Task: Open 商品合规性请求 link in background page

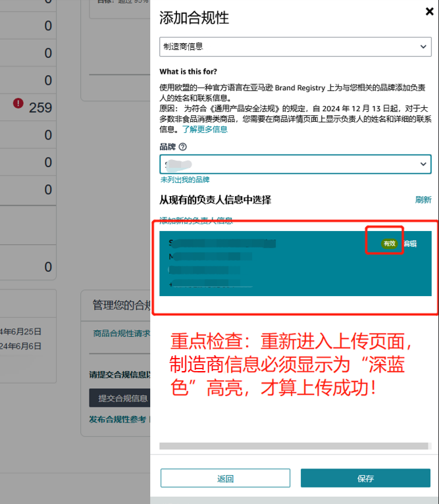Action: [122, 334]
